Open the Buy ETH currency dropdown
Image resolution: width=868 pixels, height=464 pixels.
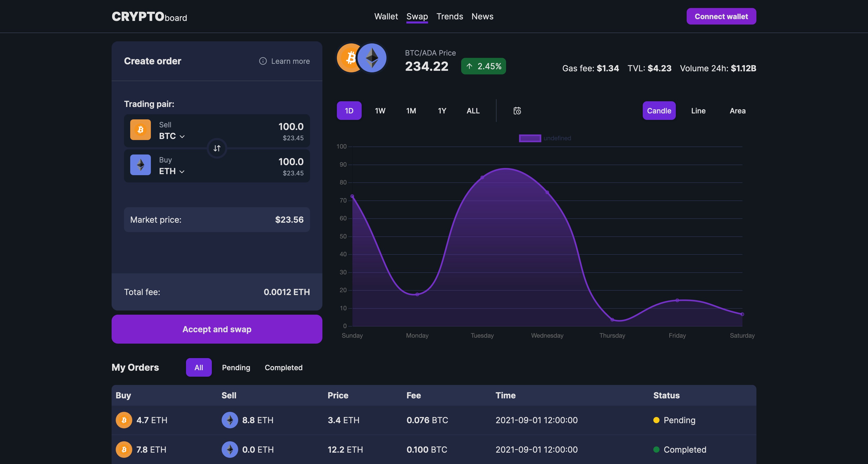172,171
